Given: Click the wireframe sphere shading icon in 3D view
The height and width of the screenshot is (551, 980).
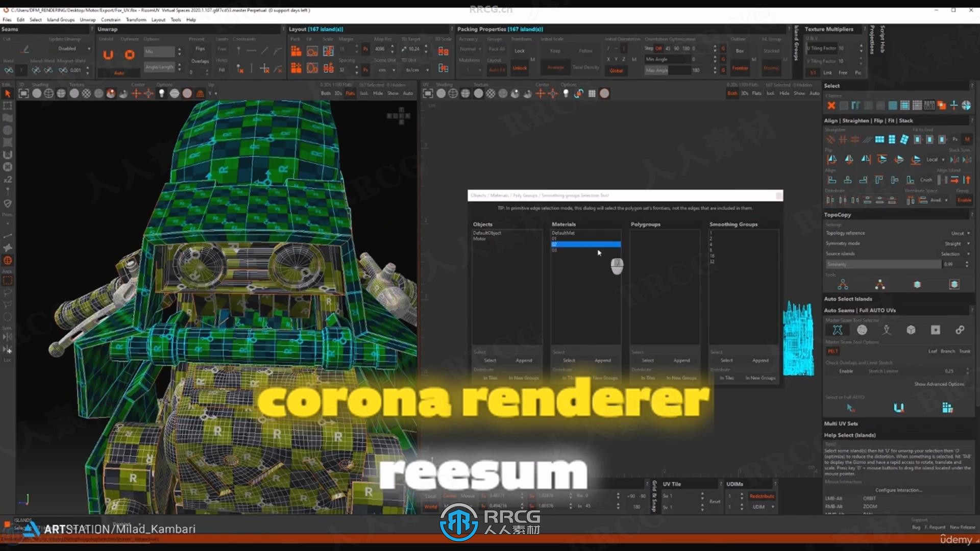Looking at the screenshot, I should tap(49, 93).
